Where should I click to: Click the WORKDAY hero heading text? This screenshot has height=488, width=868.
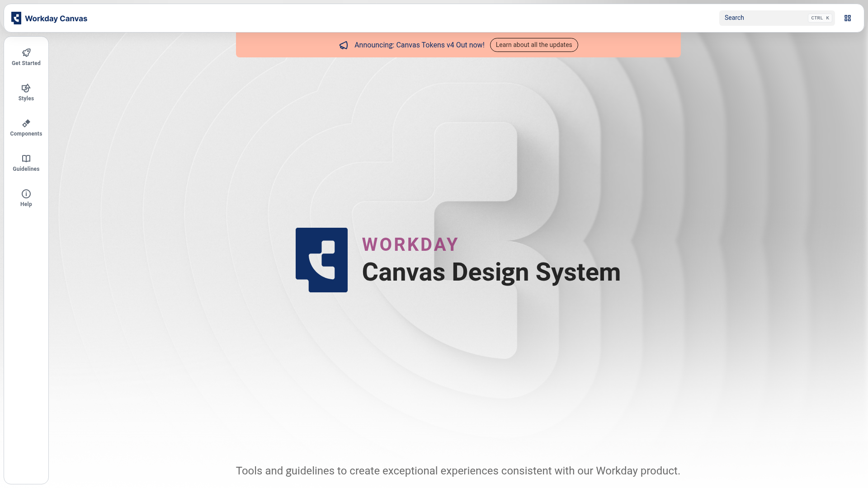[410, 244]
